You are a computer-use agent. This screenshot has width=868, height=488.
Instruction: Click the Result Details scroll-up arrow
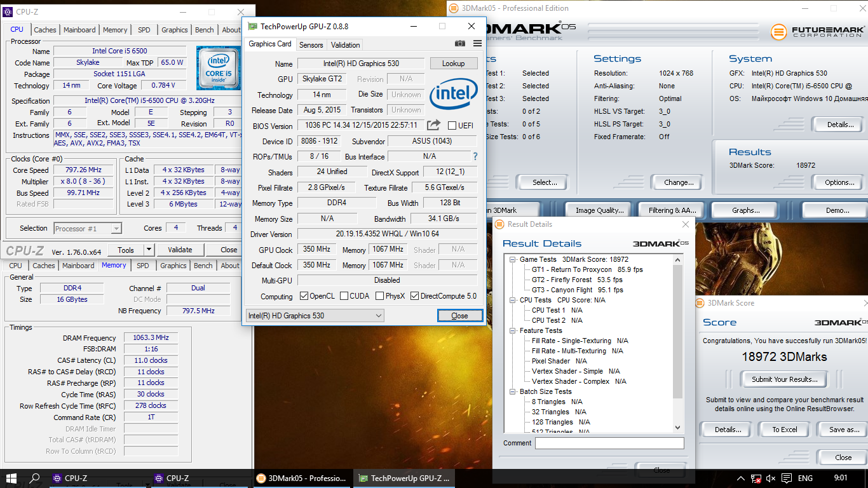point(678,260)
